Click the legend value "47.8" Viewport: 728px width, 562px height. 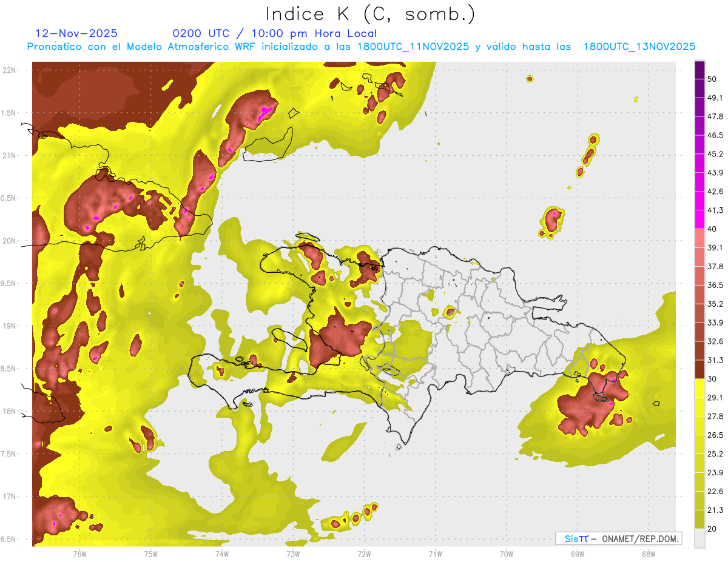click(715, 116)
